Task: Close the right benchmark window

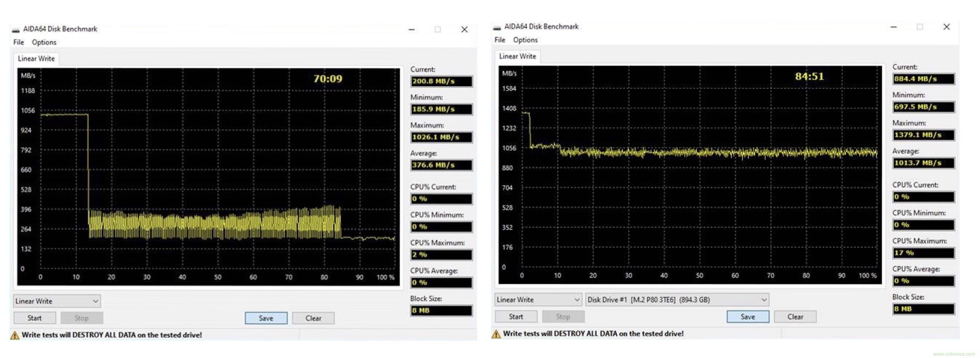Action: (946, 27)
